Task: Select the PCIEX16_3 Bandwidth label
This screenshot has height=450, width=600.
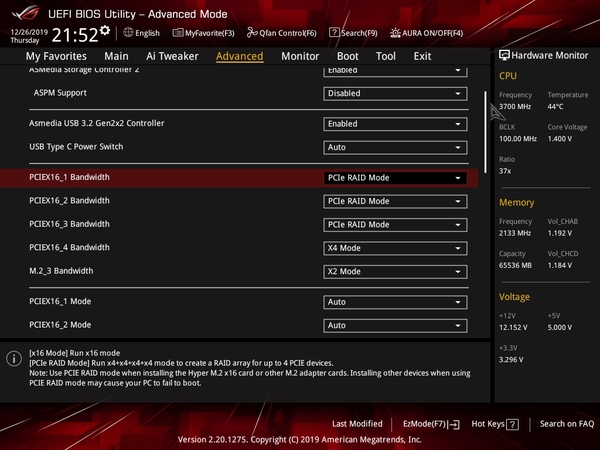Action: pyautogui.click(x=69, y=224)
